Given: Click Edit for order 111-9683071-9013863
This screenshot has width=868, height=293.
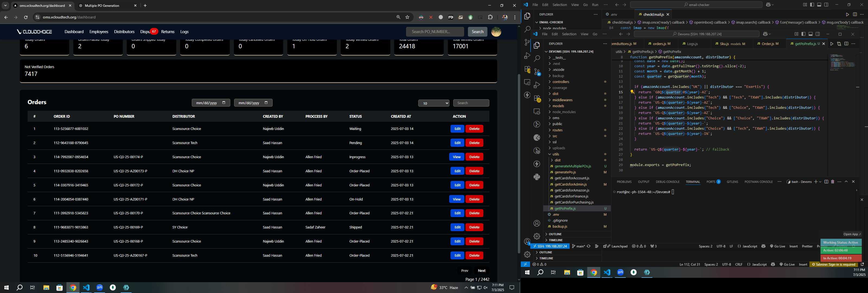Looking at the screenshot, I should click(x=457, y=227).
